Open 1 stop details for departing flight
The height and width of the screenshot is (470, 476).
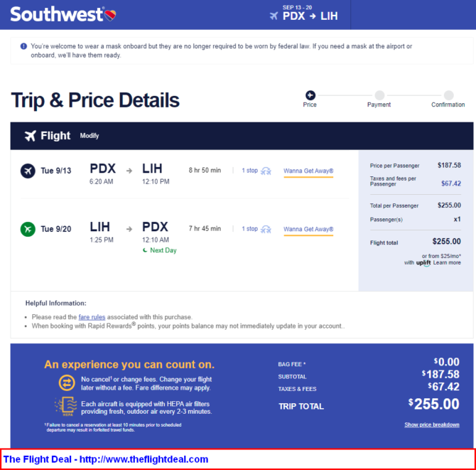(249, 171)
